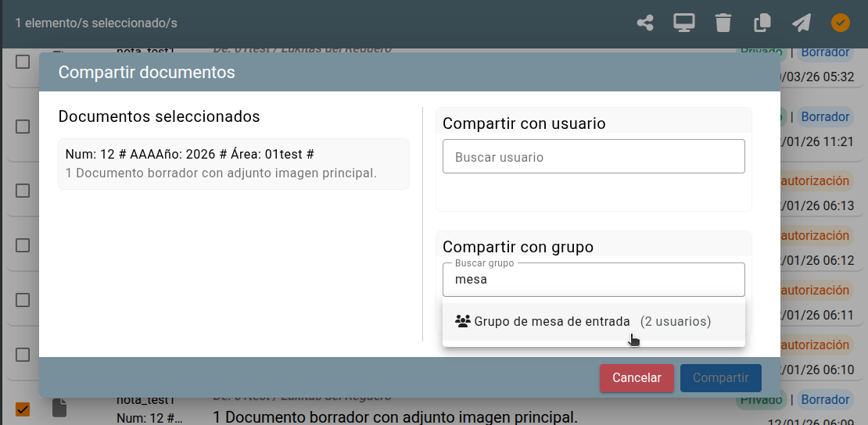
Task: Click the Cancelar button
Action: [637, 378]
